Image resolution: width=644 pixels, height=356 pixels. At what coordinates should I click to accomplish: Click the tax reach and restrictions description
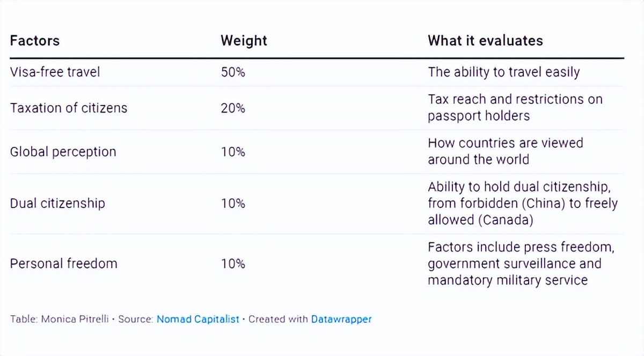[x=515, y=108]
